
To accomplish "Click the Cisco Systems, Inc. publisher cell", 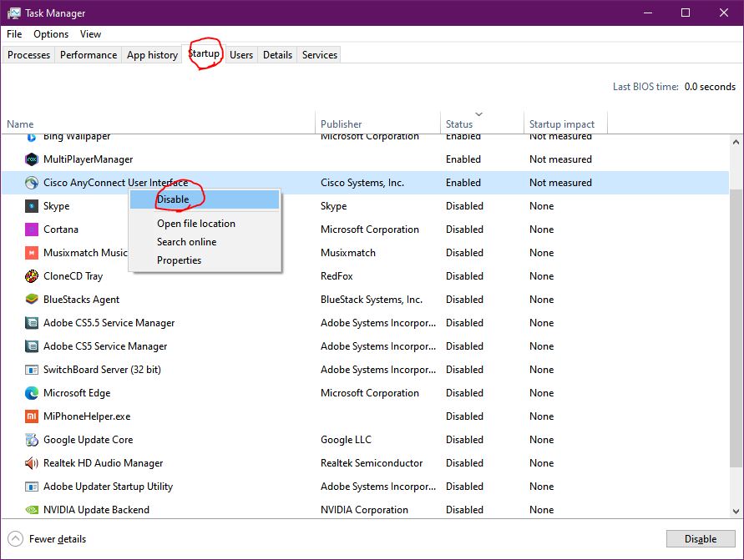I will point(362,183).
